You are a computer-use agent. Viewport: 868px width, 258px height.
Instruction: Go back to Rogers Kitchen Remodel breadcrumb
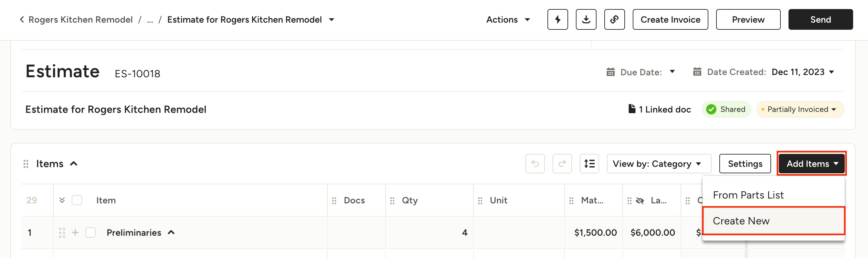click(x=80, y=20)
